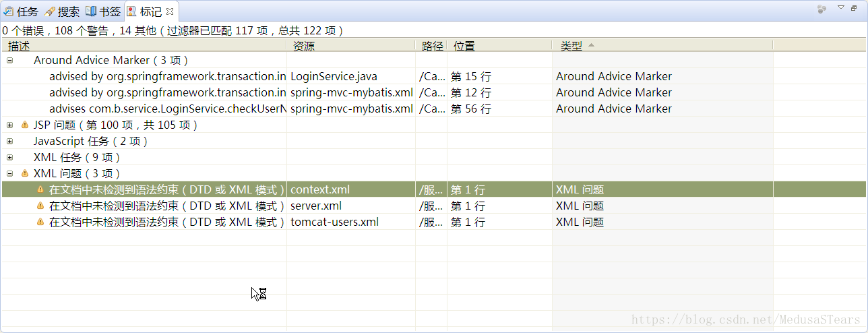
Task: Click the warning icon in server.xml row
Action: [x=40, y=206]
